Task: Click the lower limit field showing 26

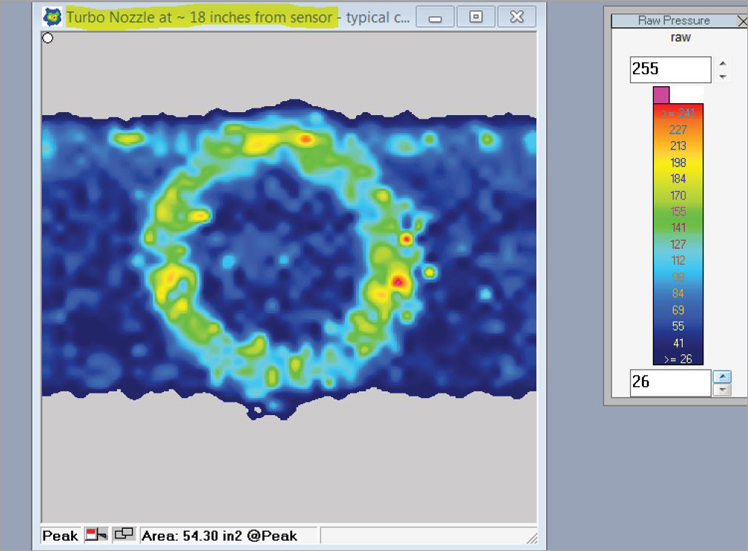Action: pyautogui.click(x=669, y=383)
